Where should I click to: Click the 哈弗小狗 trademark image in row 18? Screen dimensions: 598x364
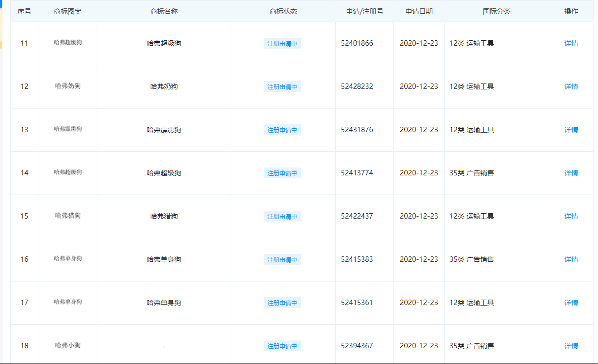(68, 345)
